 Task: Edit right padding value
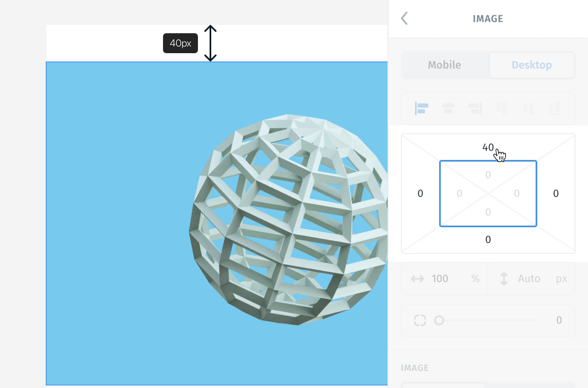pos(517,193)
